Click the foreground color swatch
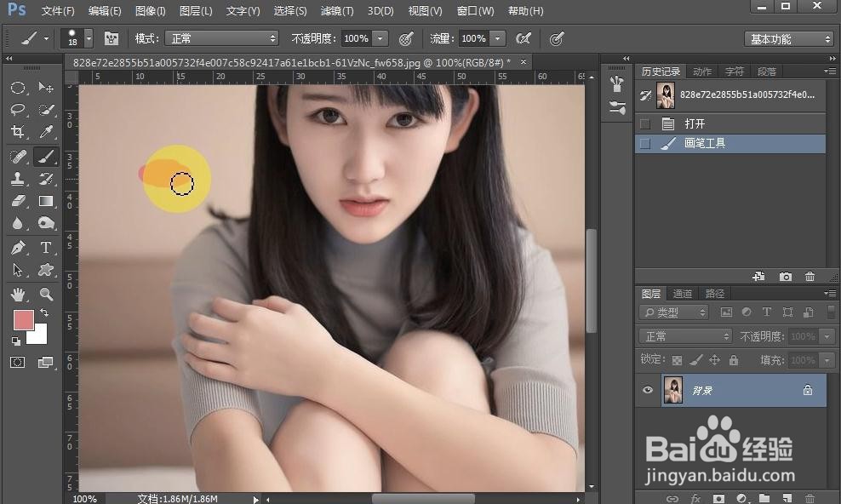Viewport: 841px width, 504px height. pyautogui.click(x=24, y=318)
